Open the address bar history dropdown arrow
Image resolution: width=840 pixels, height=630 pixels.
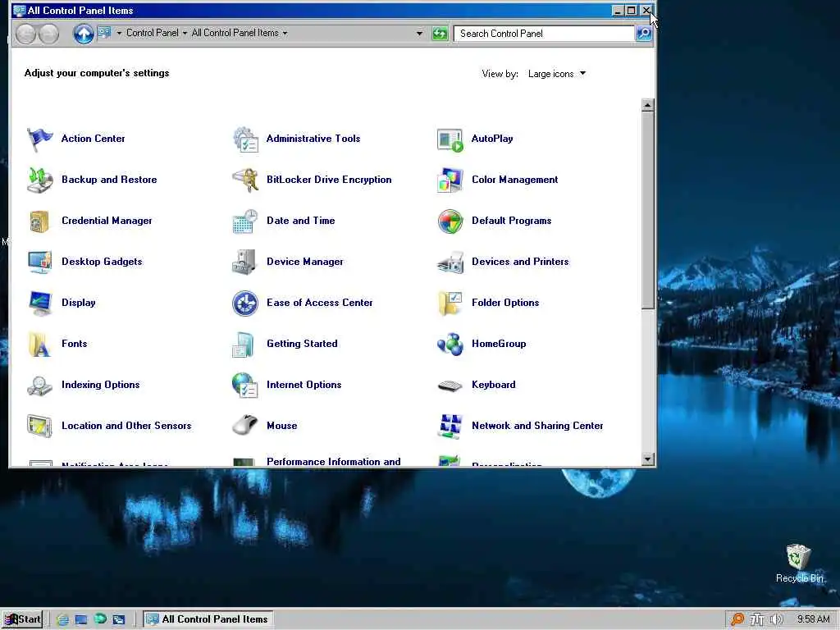point(419,33)
